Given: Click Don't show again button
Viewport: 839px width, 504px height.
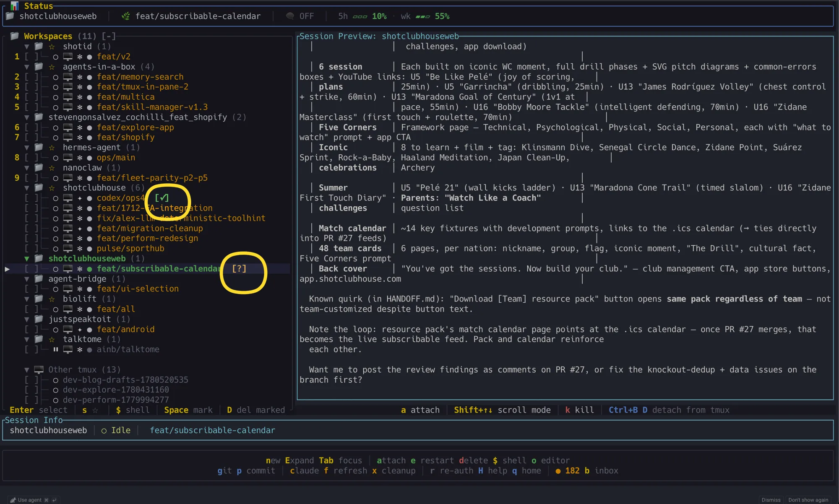Looking at the screenshot, I should click(x=808, y=500).
